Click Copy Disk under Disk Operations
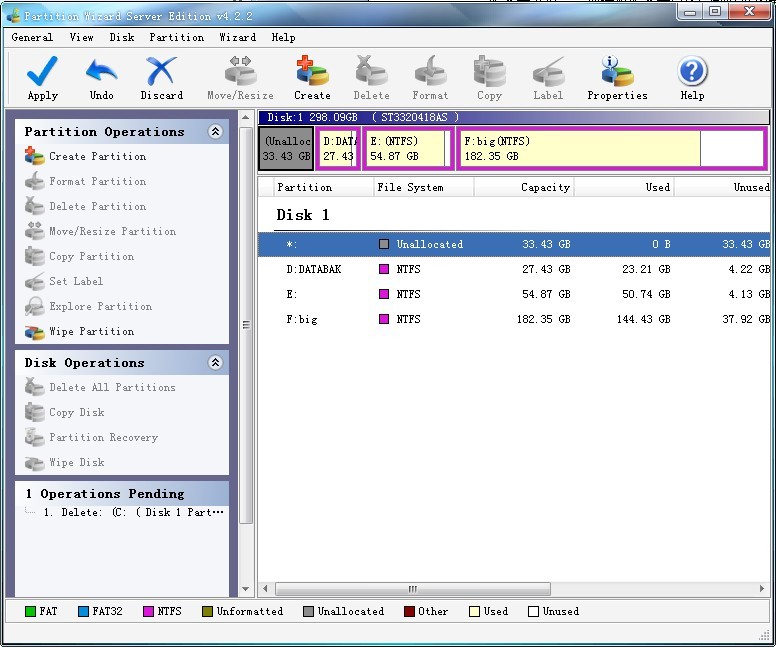 point(64,412)
